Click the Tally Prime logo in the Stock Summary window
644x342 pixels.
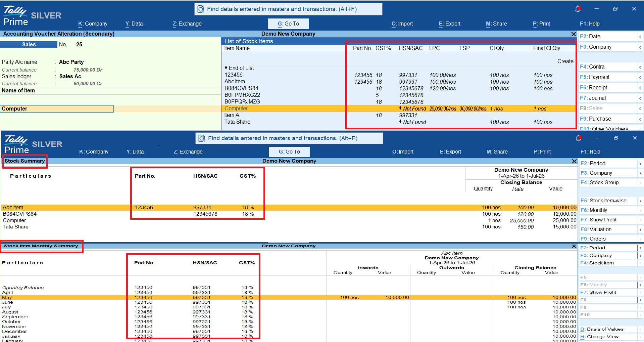16,145
